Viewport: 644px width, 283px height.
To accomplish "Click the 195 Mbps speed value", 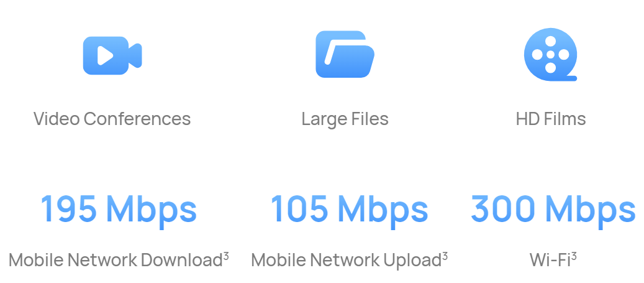I will pyautogui.click(x=119, y=210).
